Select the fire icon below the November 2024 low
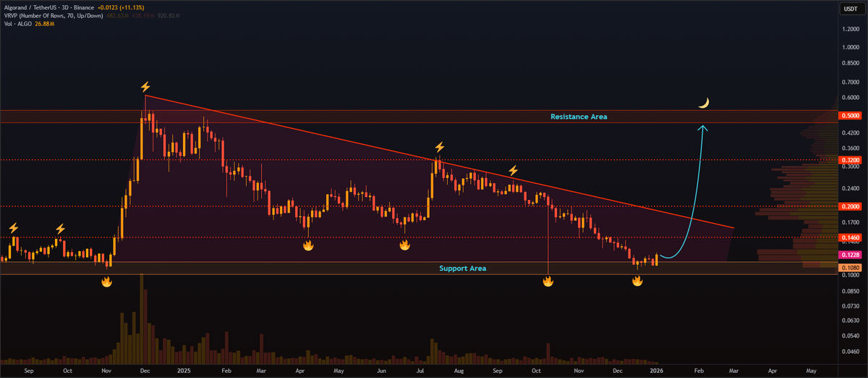Viewport: 868px width, 378px height. pos(106,281)
